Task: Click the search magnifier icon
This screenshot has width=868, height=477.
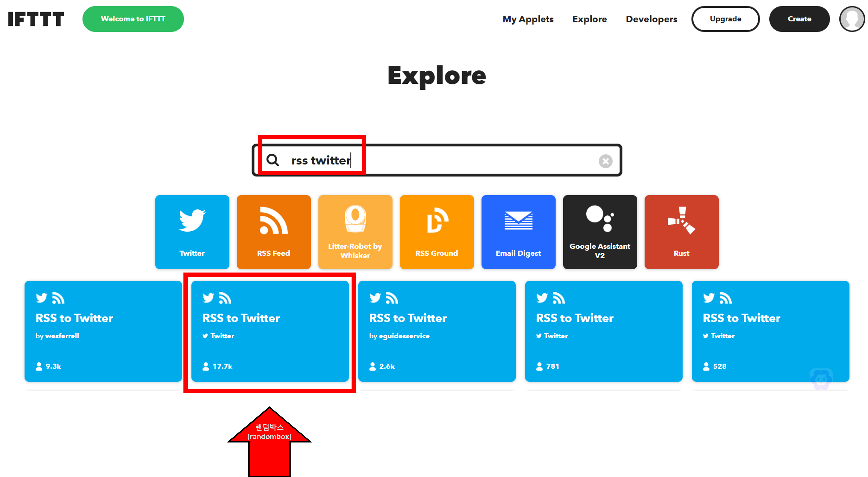Action: tap(273, 160)
